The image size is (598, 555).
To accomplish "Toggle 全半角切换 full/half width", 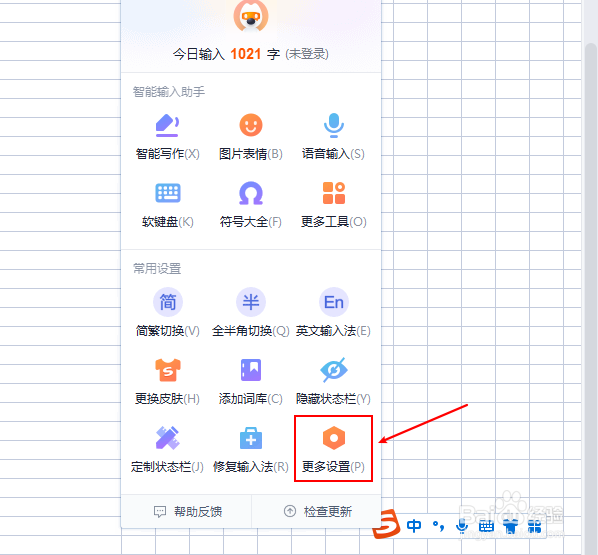I will click(251, 312).
